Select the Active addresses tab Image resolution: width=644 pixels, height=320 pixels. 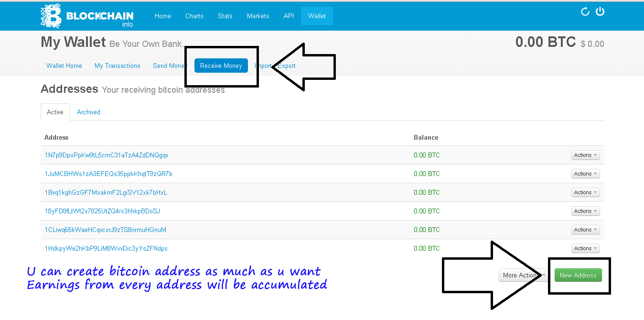click(55, 112)
